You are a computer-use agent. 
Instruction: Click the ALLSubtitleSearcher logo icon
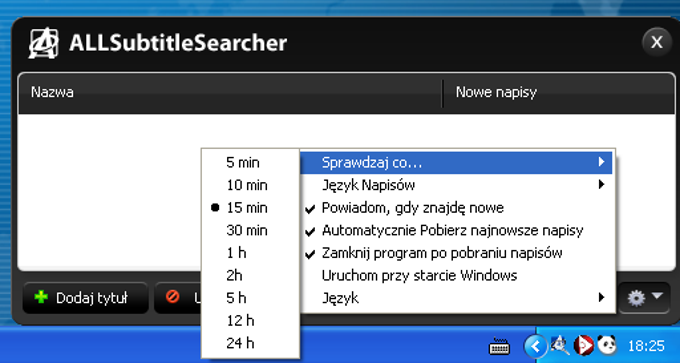[x=43, y=43]
